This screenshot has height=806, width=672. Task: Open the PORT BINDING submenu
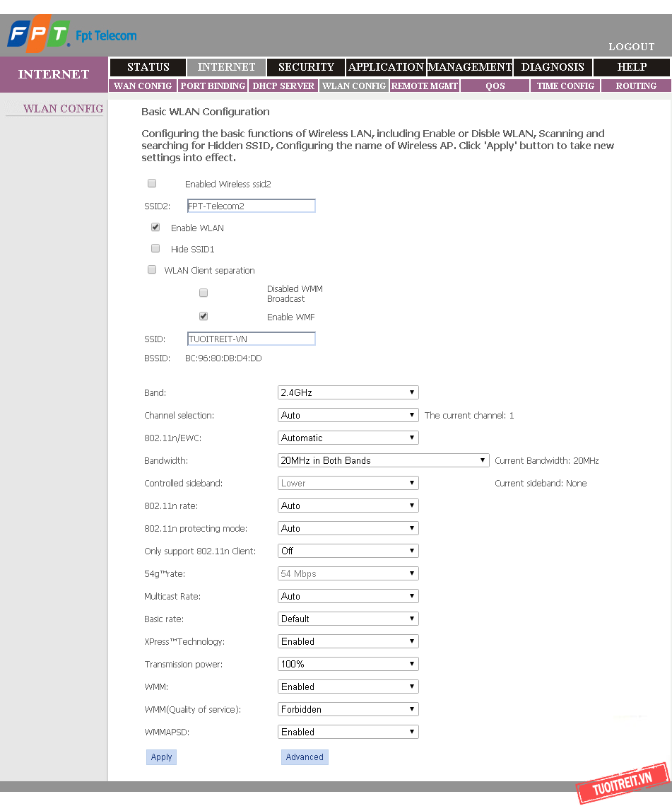coord(213,86)
